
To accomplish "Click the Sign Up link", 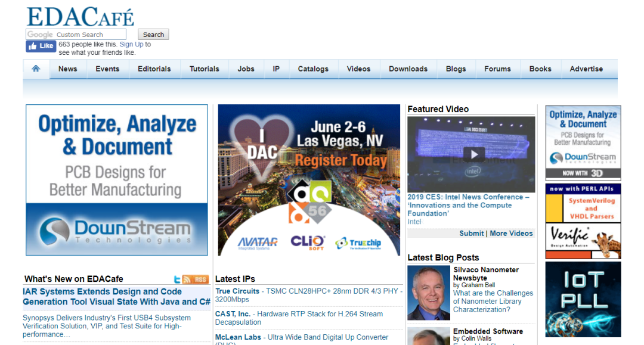I will coord(131,44).
